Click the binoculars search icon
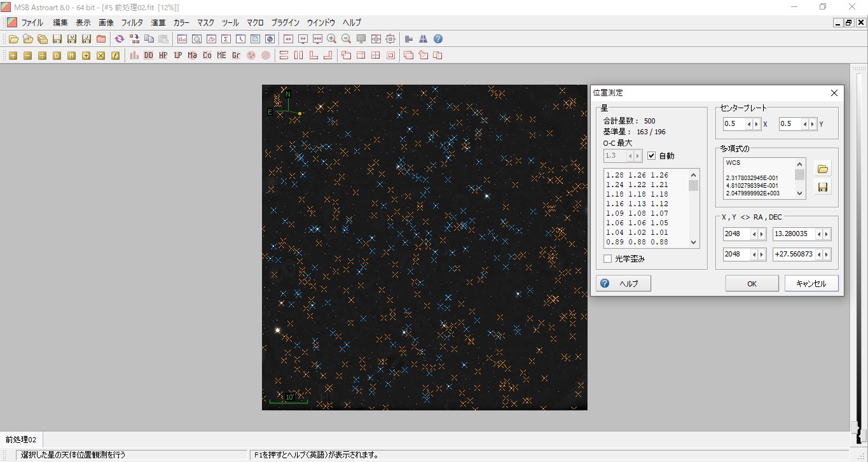The width and height of the screenshot is (868, 462). [424, 39]
